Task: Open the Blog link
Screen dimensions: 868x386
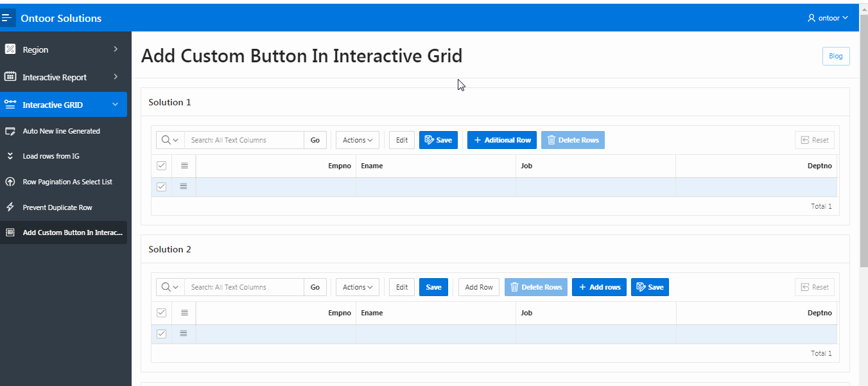Action: pyautogui.click(x=836, y=56)
